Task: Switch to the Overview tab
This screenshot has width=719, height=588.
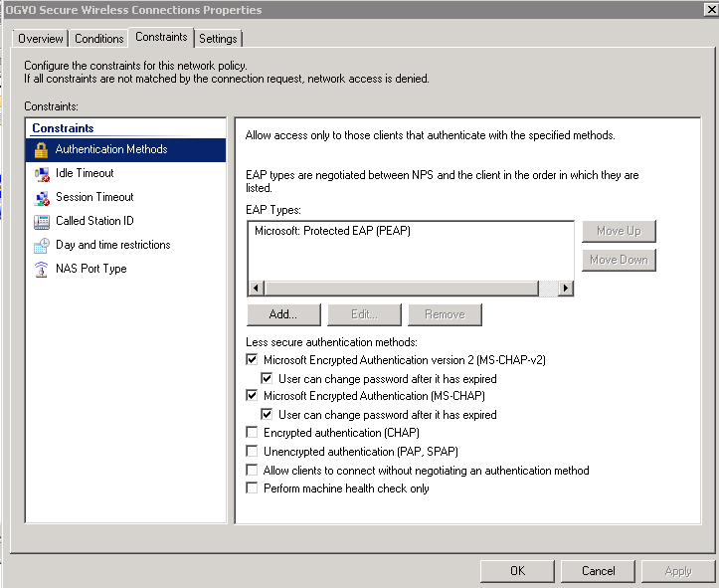Action: click(x=41, y=39)
